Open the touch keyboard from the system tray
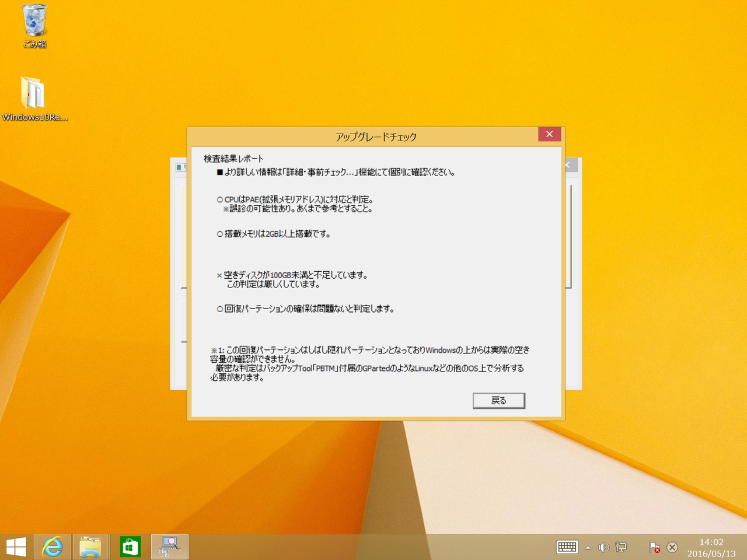747x560 pixels. [567, 547]
